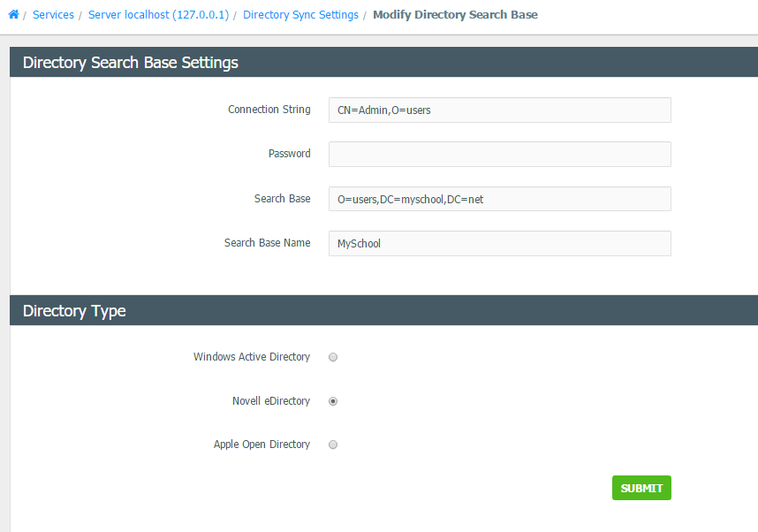Click the Novell eDirectory label
758x532 pixels.
pos(270,401)
